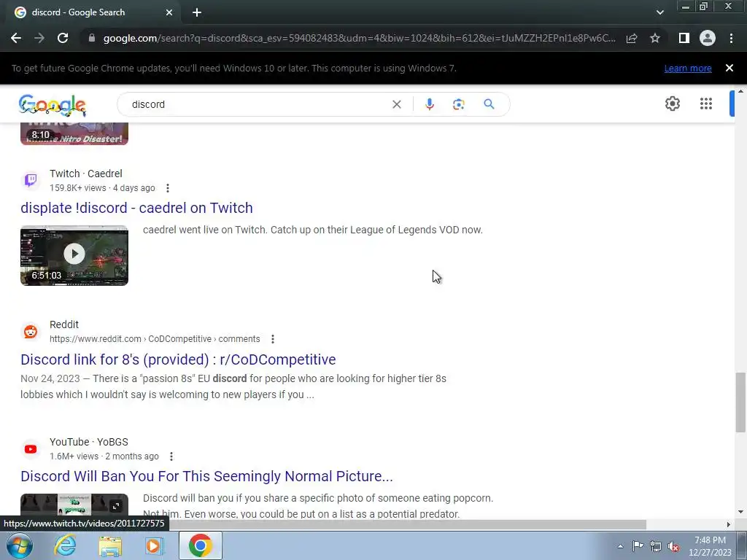The width and height of the screenshot is (747, 560).
Task: Click the vertical page scrollbar thumb
Action: pos(740,402)
